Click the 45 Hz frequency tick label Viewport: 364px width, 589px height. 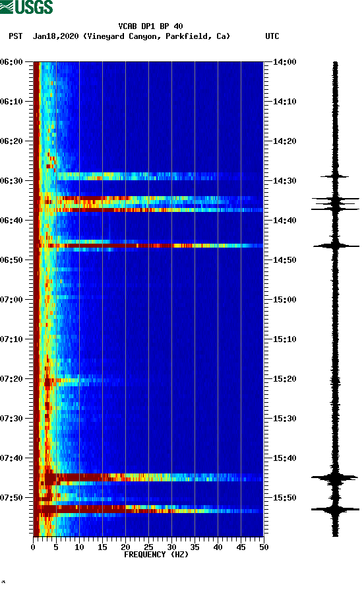pos(241,547)
